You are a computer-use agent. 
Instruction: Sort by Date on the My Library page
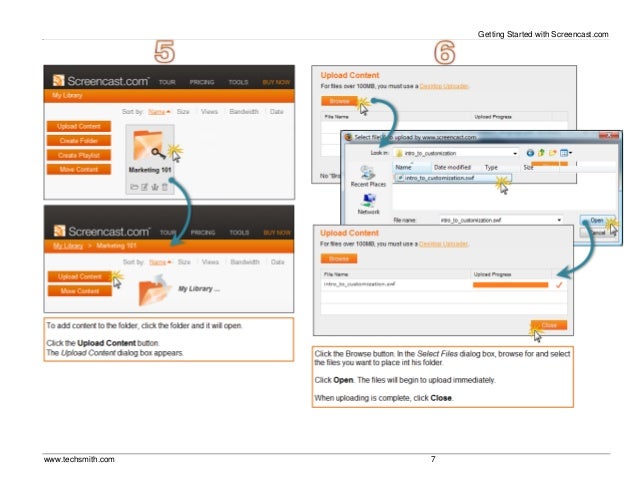click(x=277, y=111)
